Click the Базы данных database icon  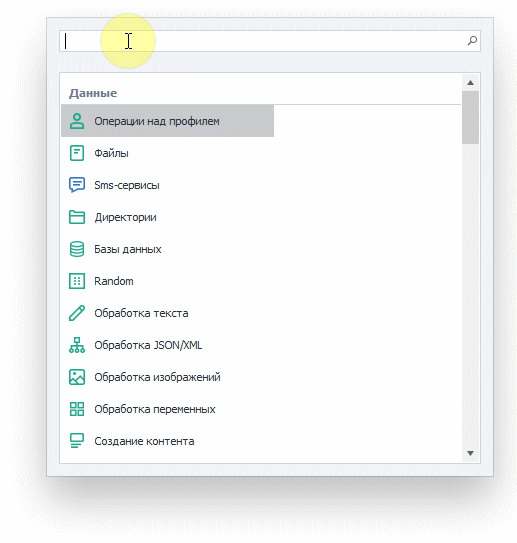[77, 249]
